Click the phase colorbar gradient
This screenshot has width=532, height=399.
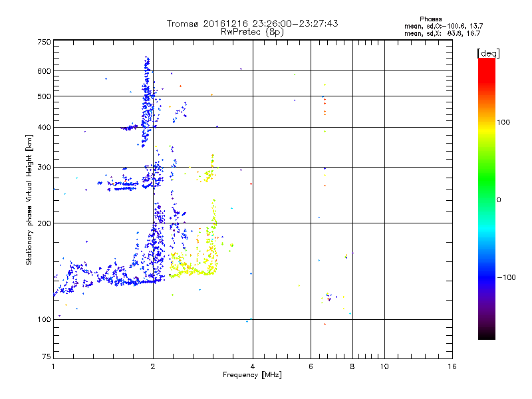pos(487,198)
